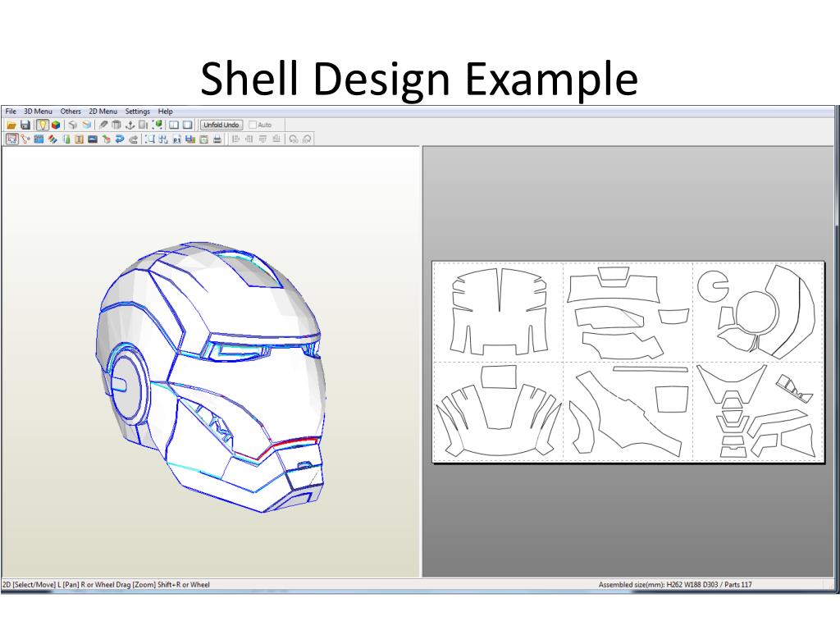This screenshot has width=840, height=630.
Task: Select the C-shaped circular pattern piece
Action: [713, 285]
